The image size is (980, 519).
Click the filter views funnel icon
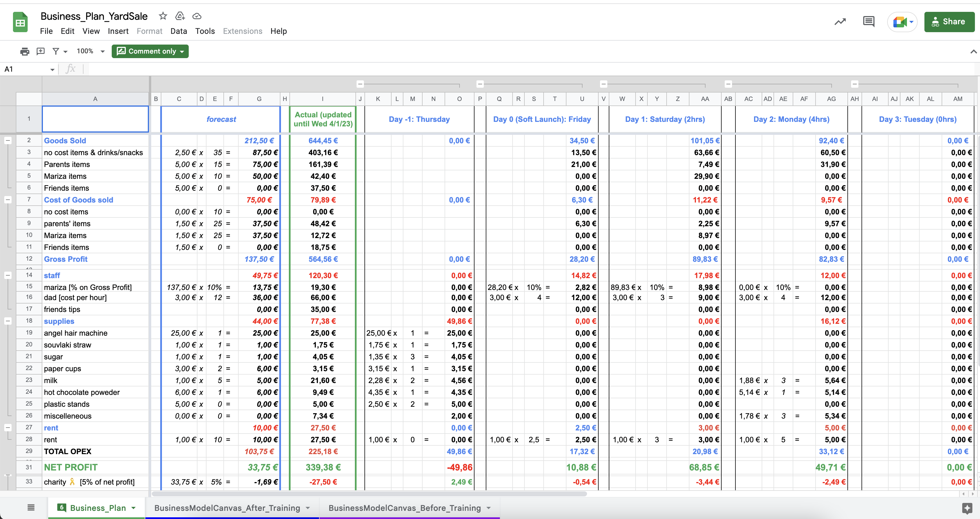click(x=56, y=51)
